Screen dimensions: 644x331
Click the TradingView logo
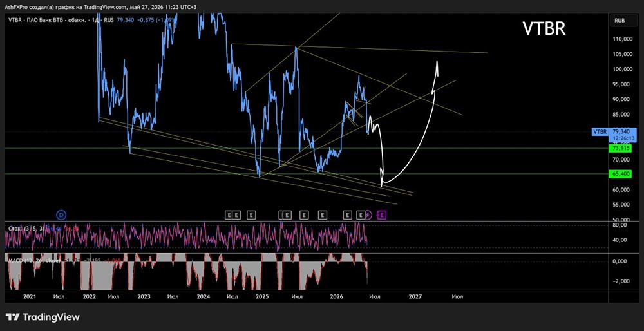(x=43, y=317)
